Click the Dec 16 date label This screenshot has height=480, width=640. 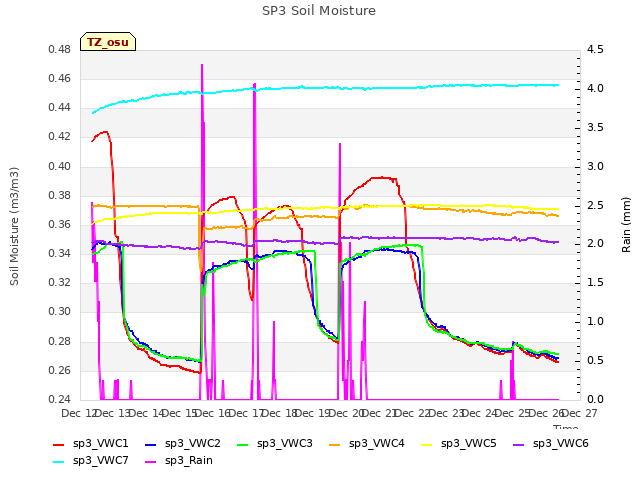pyautogui.click(x=213, y=413)
